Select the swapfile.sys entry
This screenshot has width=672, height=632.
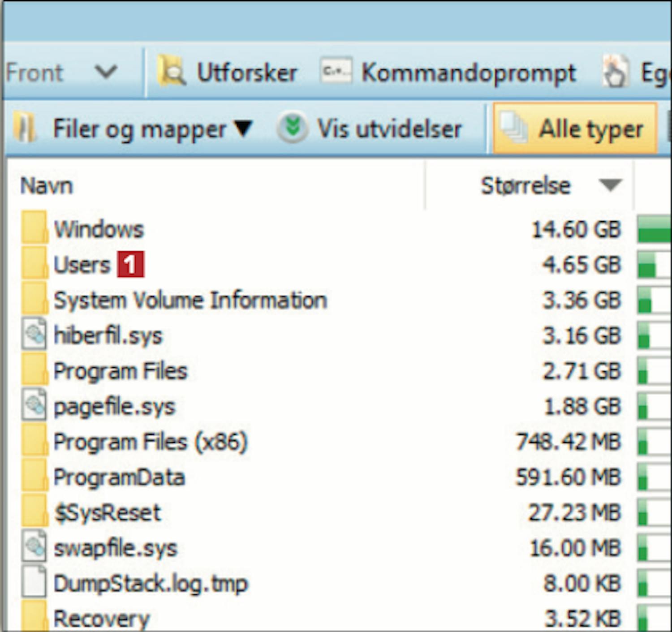pos(115,548)
